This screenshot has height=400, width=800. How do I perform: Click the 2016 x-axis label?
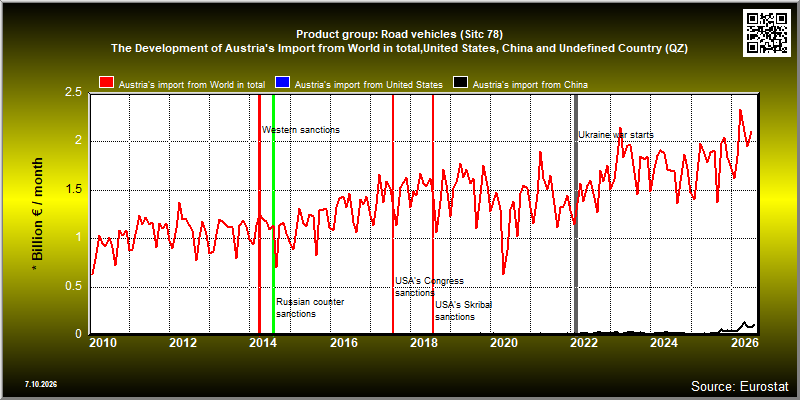[343, 343]
